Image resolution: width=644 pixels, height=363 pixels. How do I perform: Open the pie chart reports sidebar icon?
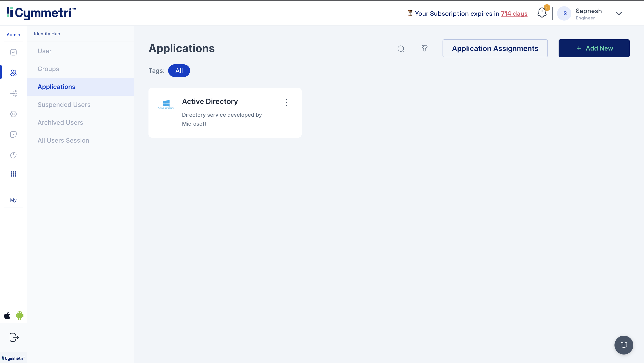(x=13, y=155)
